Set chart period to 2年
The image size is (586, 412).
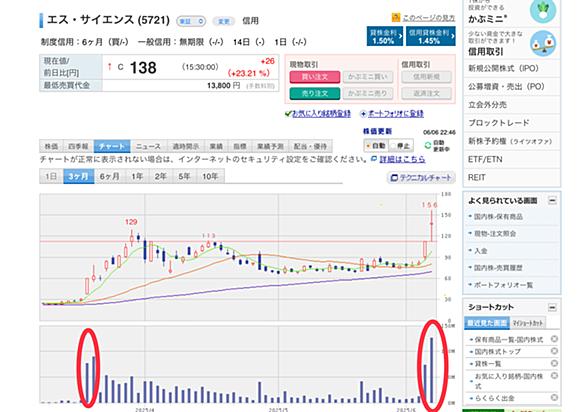click(161, 176)
